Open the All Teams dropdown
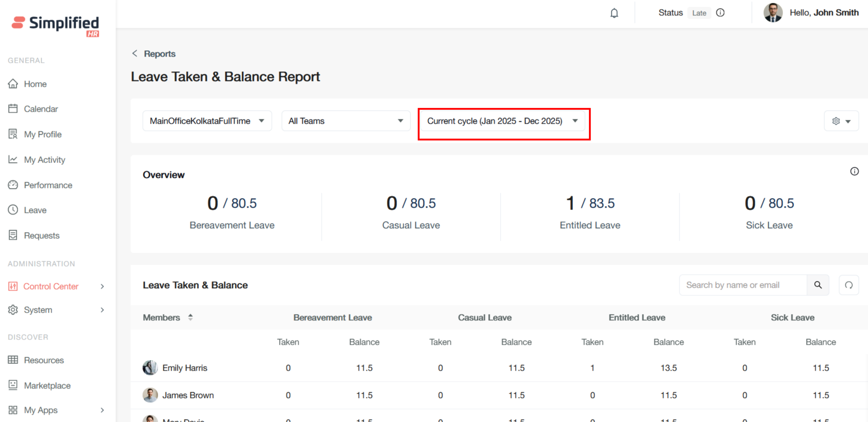The width and height of the screenshot is (868, 422). (345, 121)
